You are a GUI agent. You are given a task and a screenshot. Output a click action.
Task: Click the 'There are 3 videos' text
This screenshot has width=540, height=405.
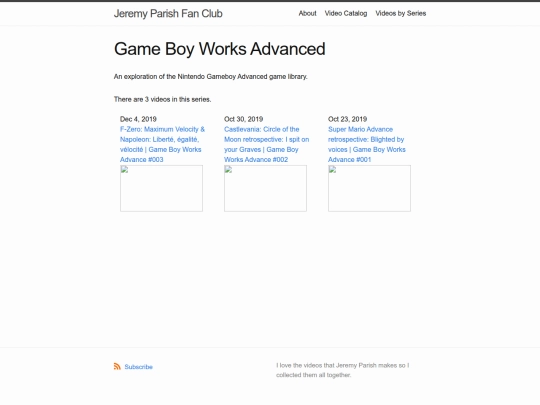pos(163,99)
